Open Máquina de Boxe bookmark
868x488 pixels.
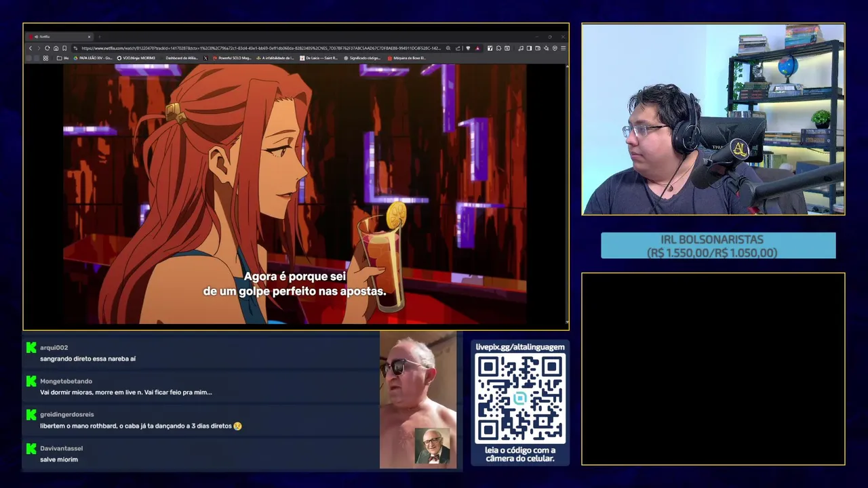407,58
